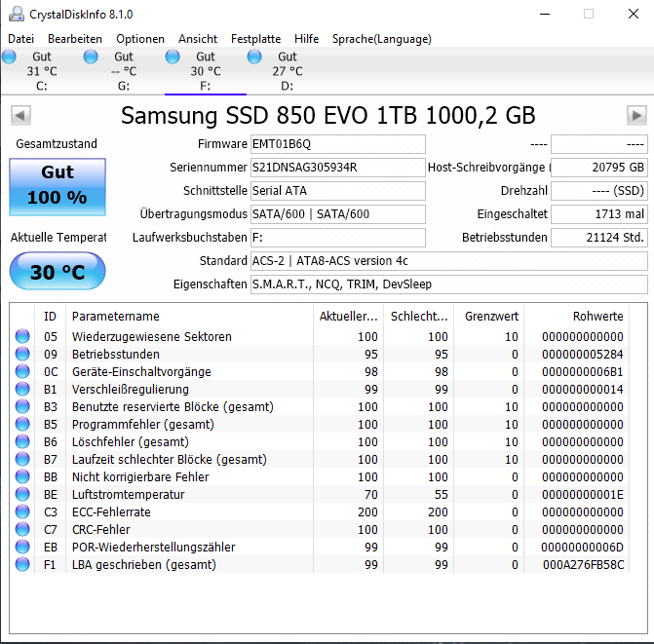Click status dot of Wiederzugewiesene Sektoren row
Viewport: 654px width, 644px height.
[x=22, y=336]
